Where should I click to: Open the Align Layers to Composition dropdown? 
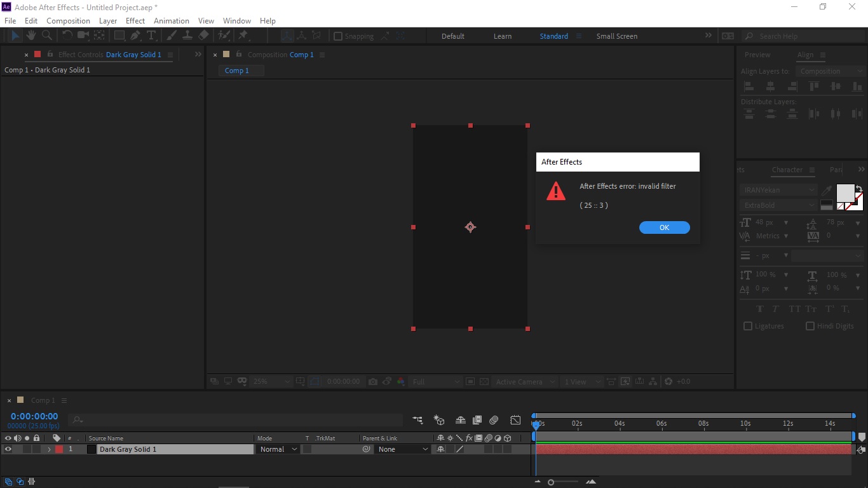point(831,71)
